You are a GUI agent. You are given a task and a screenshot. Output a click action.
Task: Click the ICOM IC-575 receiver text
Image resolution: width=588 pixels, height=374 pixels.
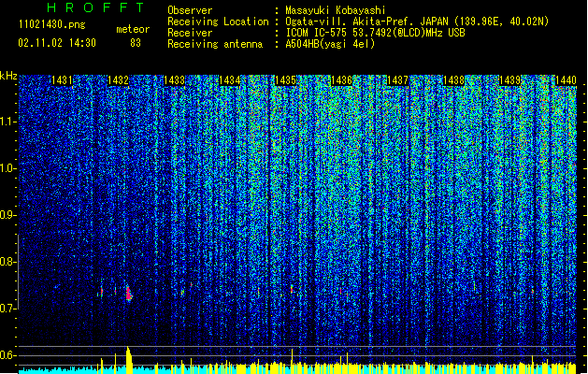click(x=375, y=33)
